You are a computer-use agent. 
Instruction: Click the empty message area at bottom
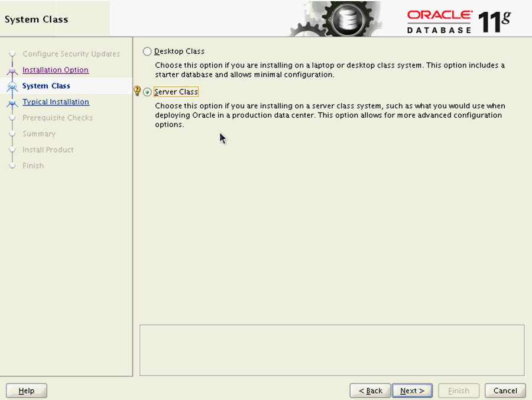coord(332,350)
